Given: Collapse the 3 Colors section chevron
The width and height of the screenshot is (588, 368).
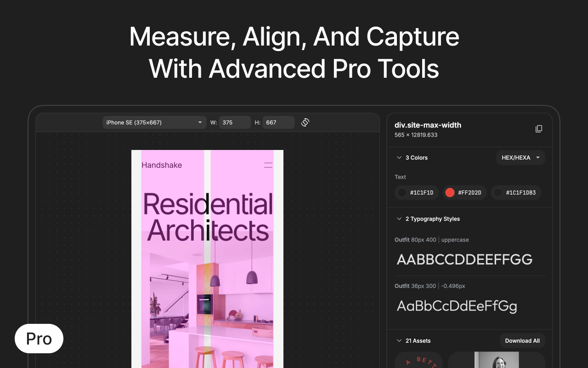Looking at the screenshot, I should tap(399, 158).
